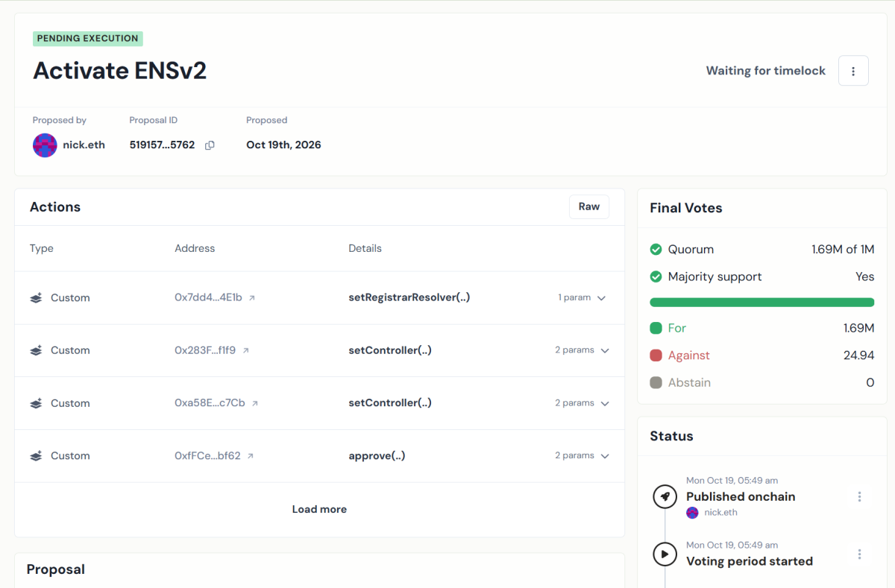The height and width of the screenshot is (588, 895).
Task: Copy the proposal ID 519157...5762
Action: point(210,145)
